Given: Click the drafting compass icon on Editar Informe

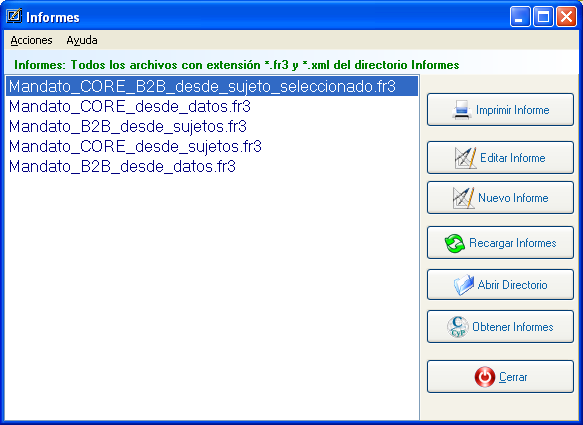Looking at the screenshot, I should pos(466,158).
